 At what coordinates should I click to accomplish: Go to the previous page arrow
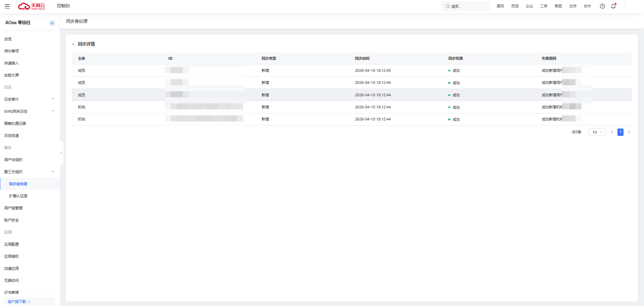point(612,132)
